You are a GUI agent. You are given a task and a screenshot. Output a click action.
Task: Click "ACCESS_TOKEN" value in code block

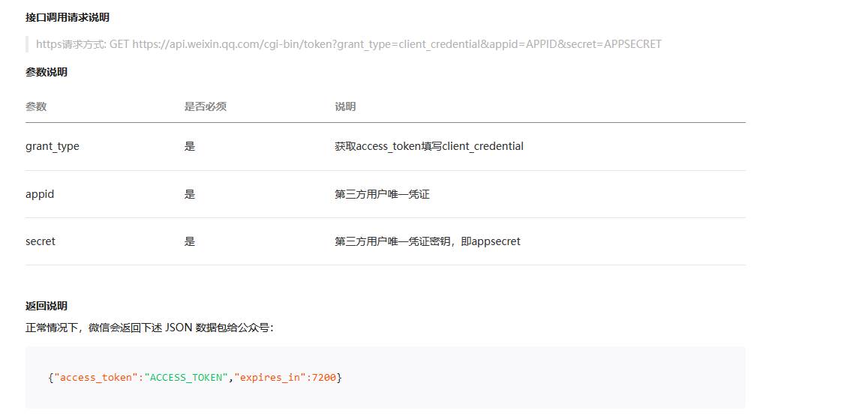[x=187, y=378]
